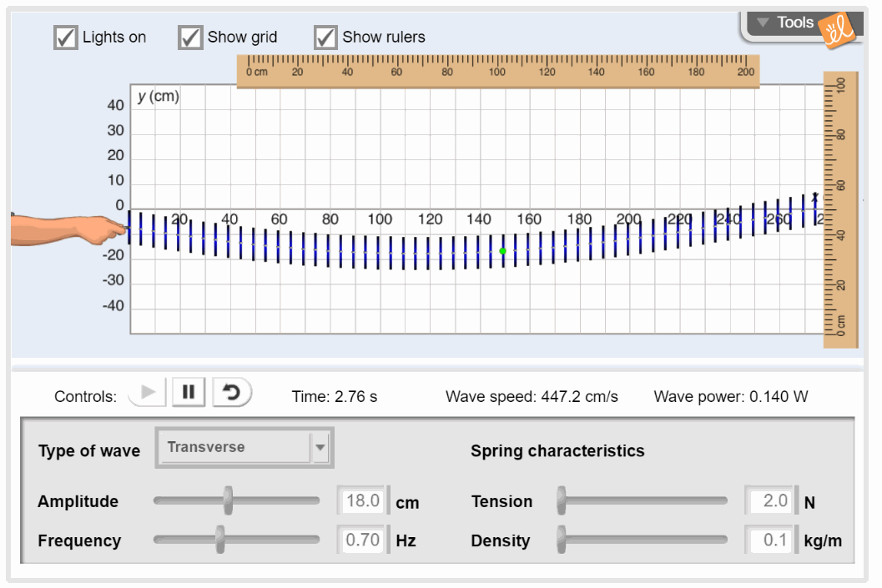Disable the Show grid checkbox

[x=191, y=38]
